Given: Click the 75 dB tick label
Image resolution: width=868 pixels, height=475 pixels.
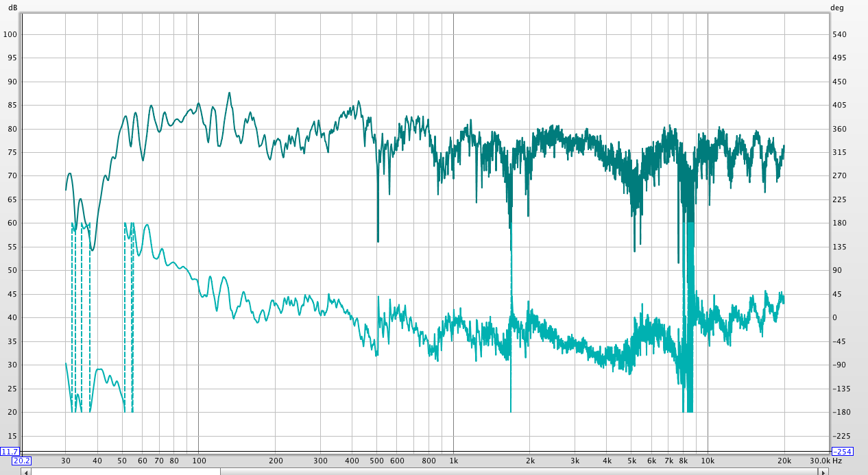Looking at the screenshot, I should click(12, 153).
